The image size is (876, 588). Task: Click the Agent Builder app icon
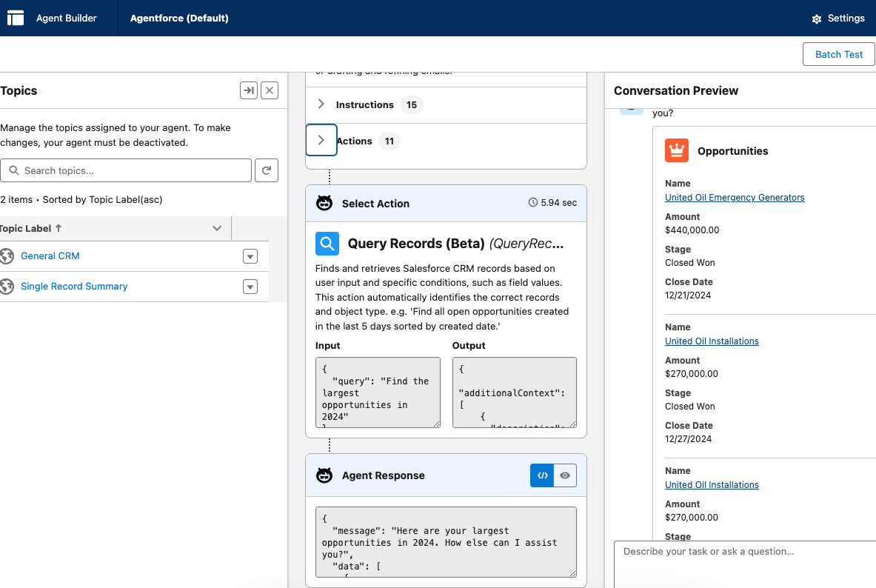click(x=16, y=18)
